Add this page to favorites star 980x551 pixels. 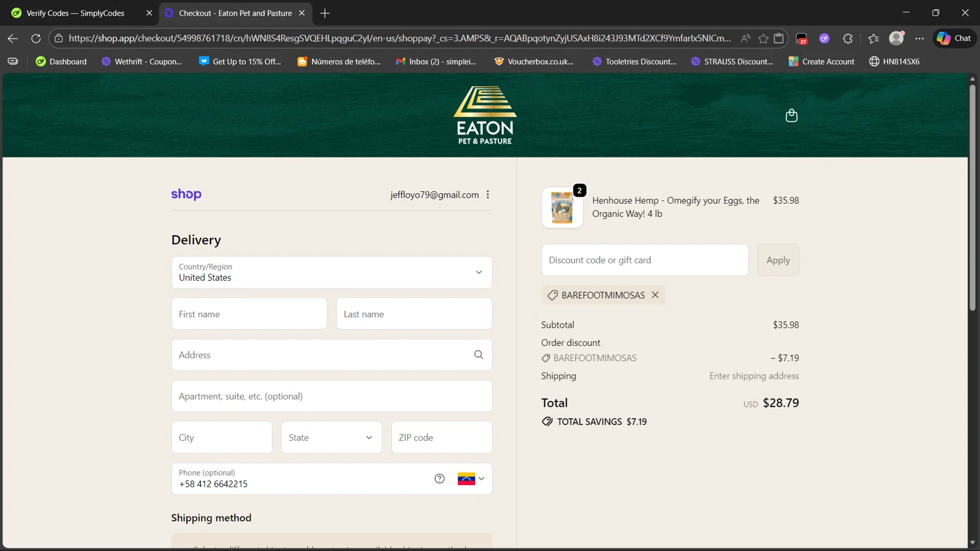coord(763,39)
